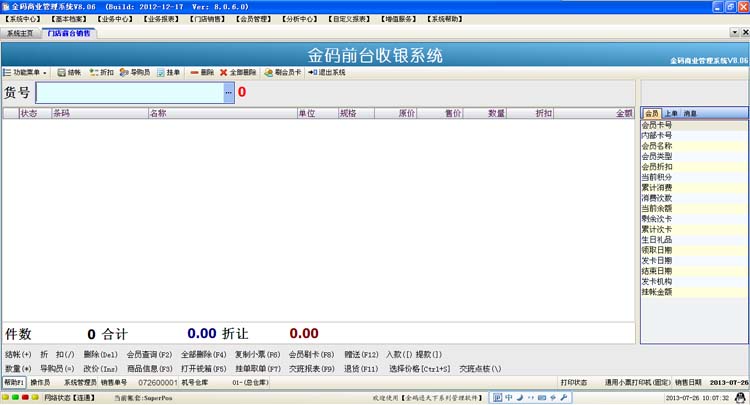This screenshot has height=405, width=750.
Task: Click the IME soft keyboard icon
Action: click(x=542, y=397)
